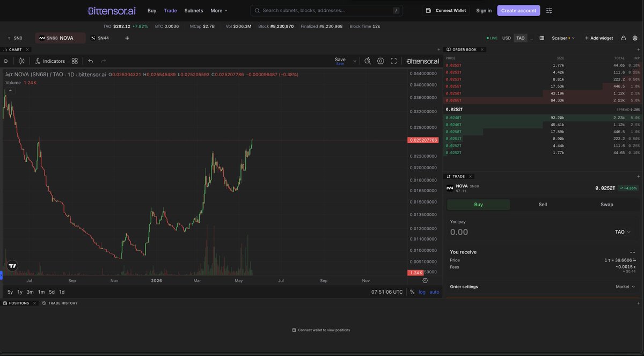Viewport: 644px width, 356px height.
Task: Open chart quick search icon
Action: [x=368, y=61]
